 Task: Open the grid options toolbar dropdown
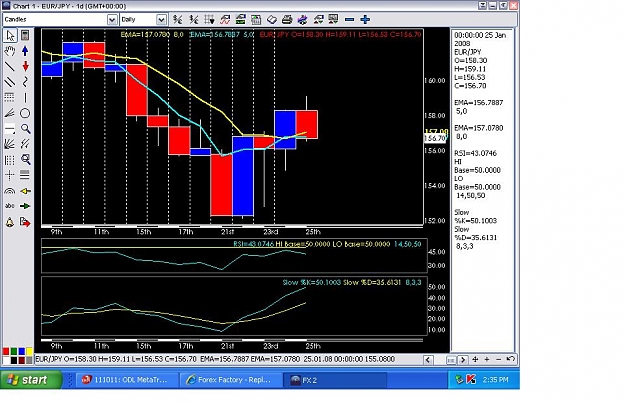point(209,19)
